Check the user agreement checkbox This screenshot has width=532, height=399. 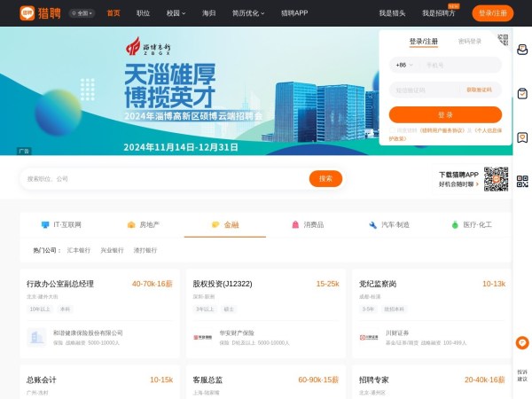[x=392, y=129]
